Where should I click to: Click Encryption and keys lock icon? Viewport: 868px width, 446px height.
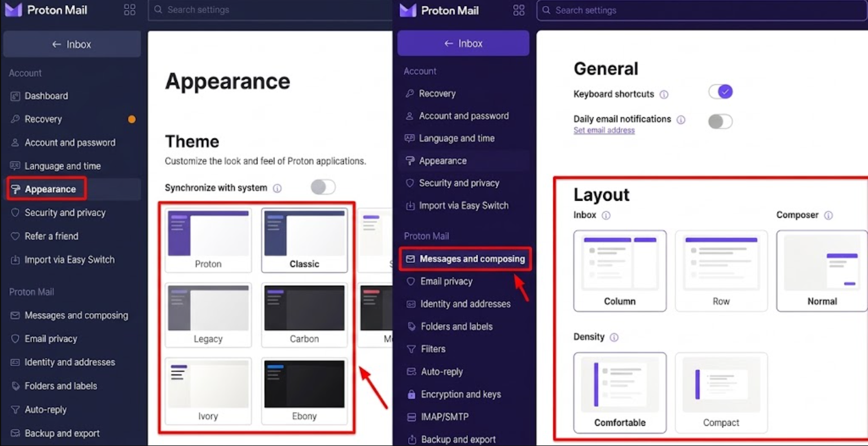(x=411, y=394)
